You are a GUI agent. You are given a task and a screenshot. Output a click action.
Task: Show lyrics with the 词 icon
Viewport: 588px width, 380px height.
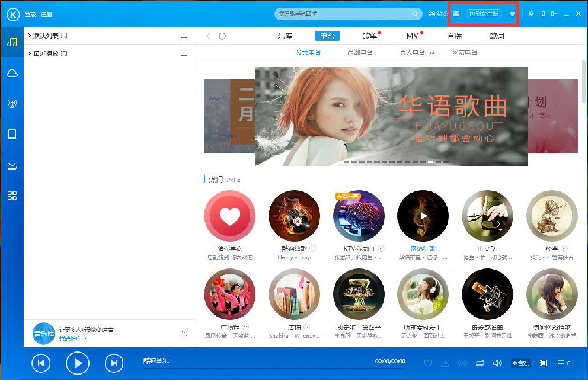click(x=543, y=364)
